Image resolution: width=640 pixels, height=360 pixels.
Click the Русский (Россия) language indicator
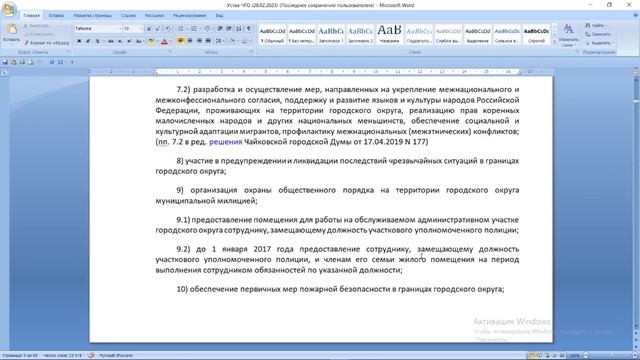click(116, 356)
